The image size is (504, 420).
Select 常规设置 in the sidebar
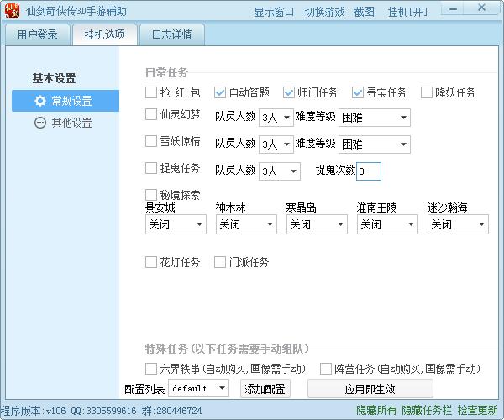pos(66,101)
